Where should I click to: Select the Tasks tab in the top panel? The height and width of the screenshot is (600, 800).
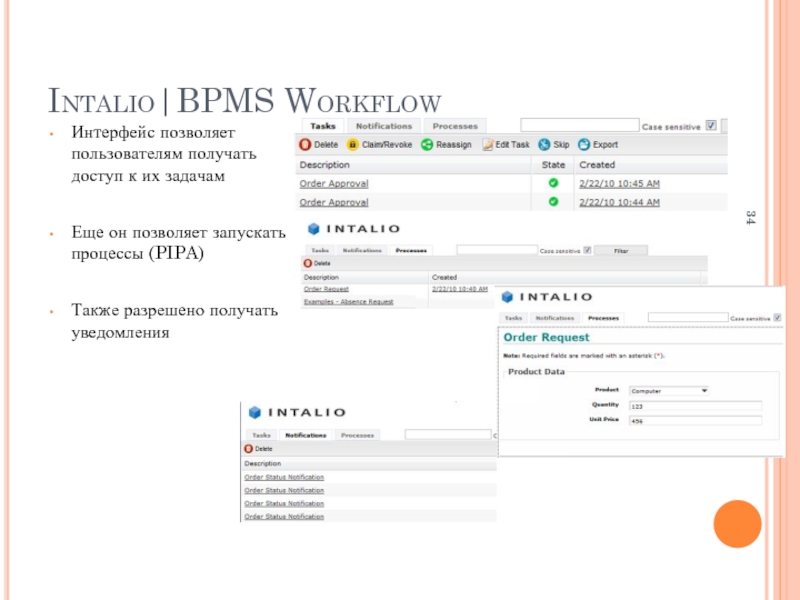[x=323, y=126]
